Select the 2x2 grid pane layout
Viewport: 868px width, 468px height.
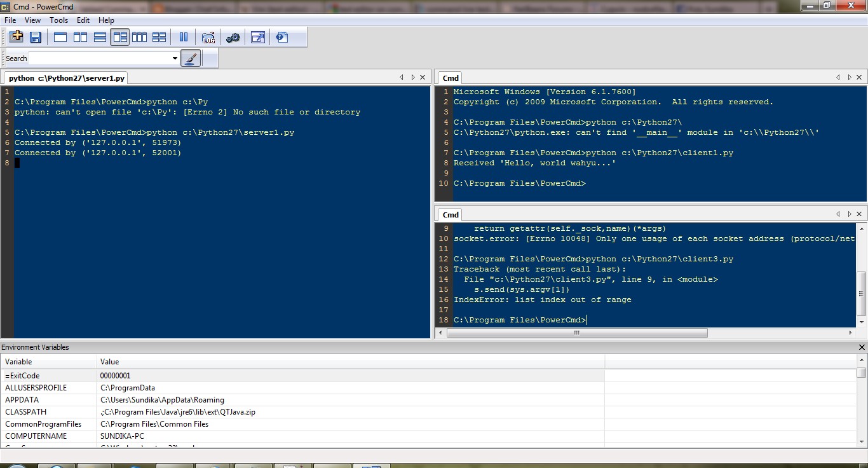click(x=159, y=37)
